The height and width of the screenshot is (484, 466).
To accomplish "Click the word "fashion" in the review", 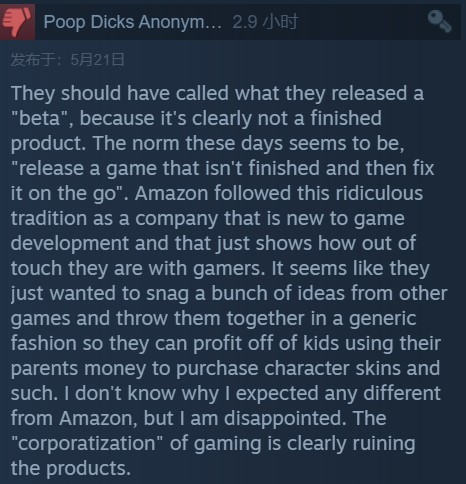I will (44, 343).
